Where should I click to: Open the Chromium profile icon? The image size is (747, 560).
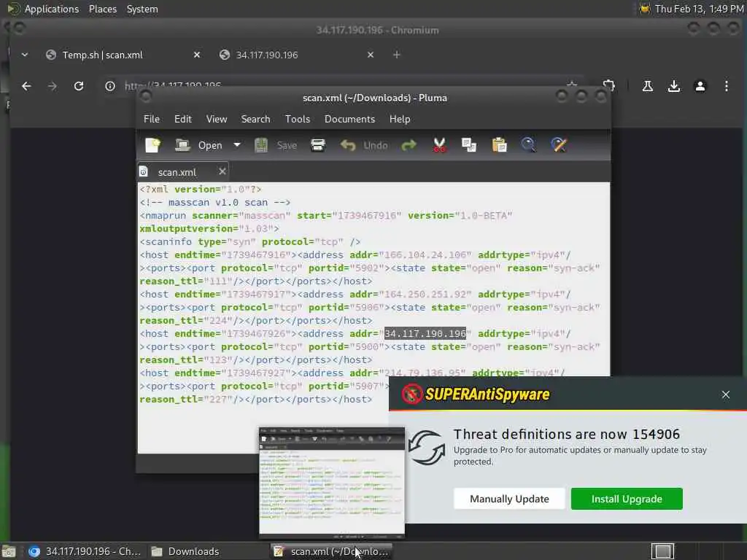point(700,86)
